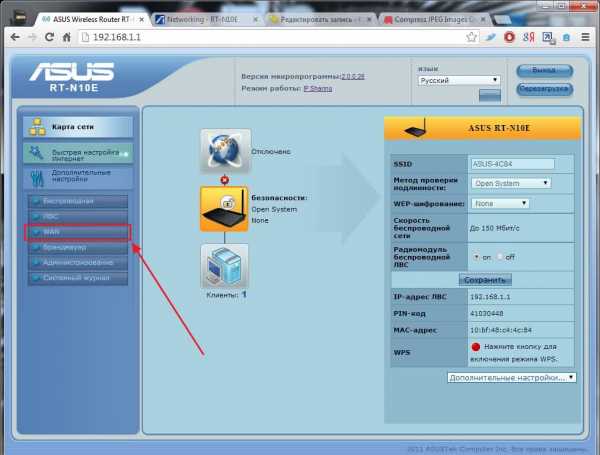
Task: Reload the router page
Action: pyautogui.click(x=49, y=37)
